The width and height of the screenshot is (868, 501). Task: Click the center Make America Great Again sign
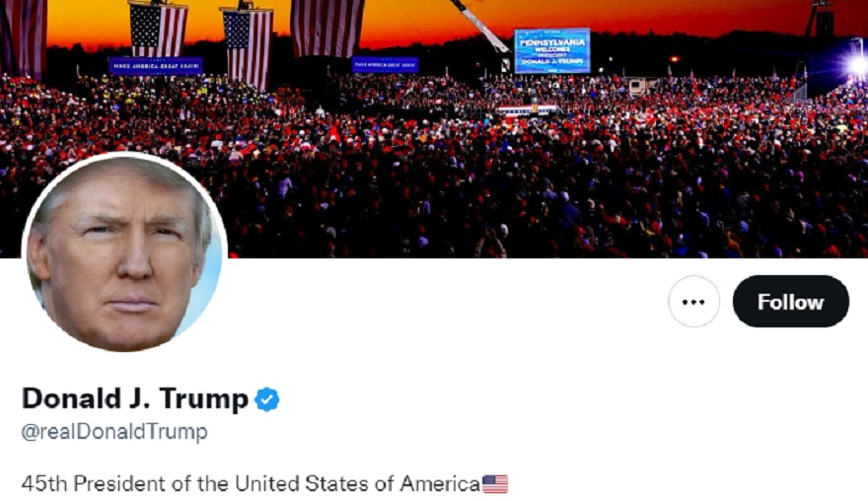click(385, 65)
